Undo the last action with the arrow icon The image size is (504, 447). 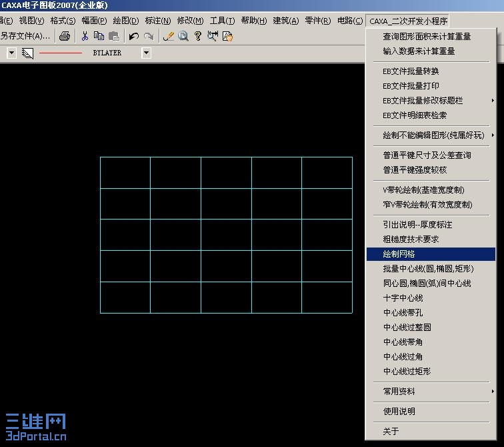134,36
